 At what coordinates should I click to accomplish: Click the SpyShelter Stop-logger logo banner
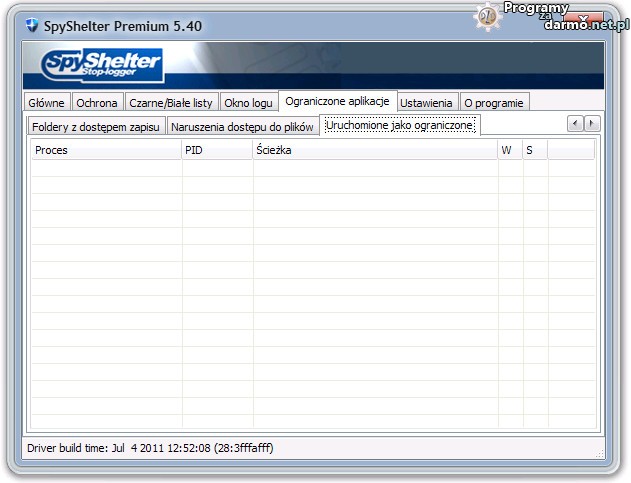[x=102, y=66]
